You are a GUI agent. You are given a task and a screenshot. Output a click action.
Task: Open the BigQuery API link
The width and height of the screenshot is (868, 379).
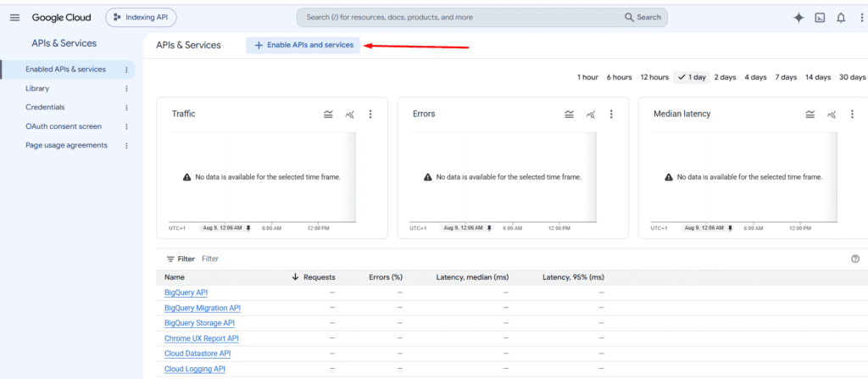(186, 293)
